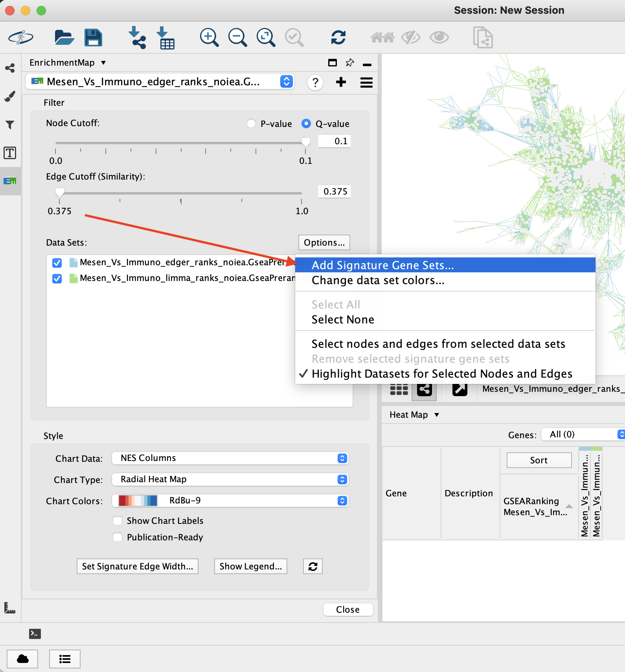Enable Show Chart Labels checkbox
The height and width of the screenshot is (672, 625).
(118, 521)
